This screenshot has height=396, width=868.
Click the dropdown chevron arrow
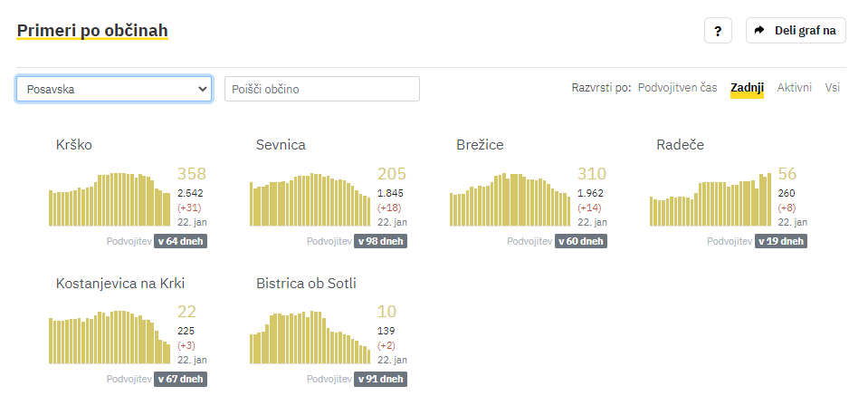[x=202, y=89]
